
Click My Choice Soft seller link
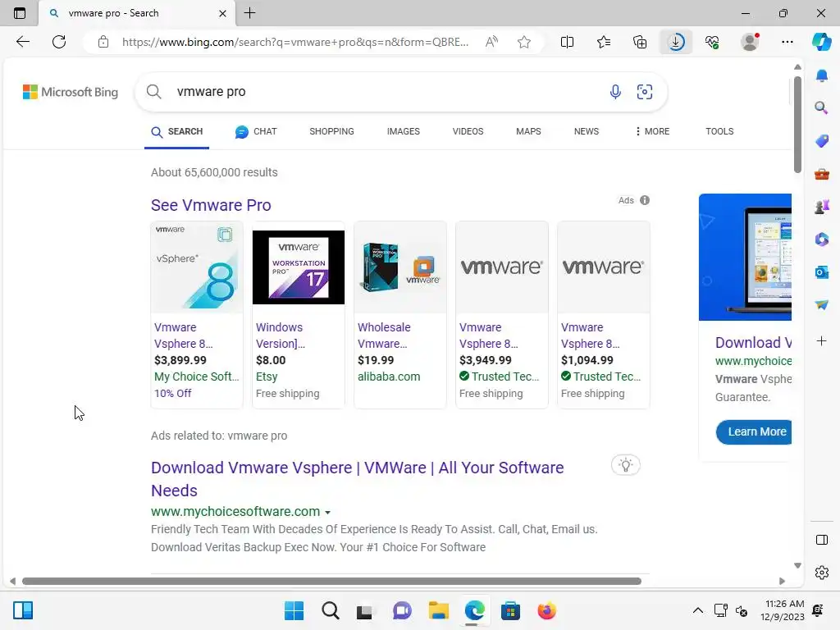point(197,377)
